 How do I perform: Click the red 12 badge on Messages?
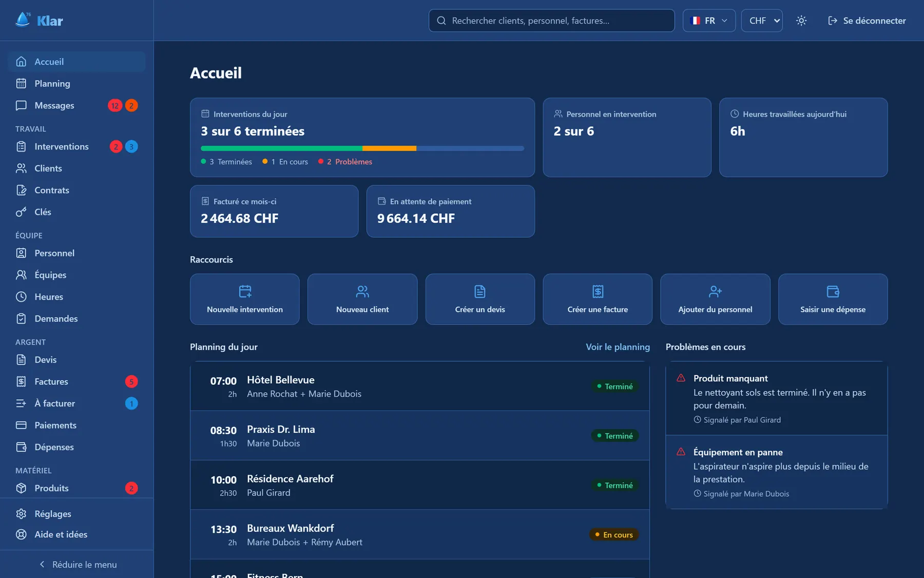pyautogui.click(x=114, y=105)
